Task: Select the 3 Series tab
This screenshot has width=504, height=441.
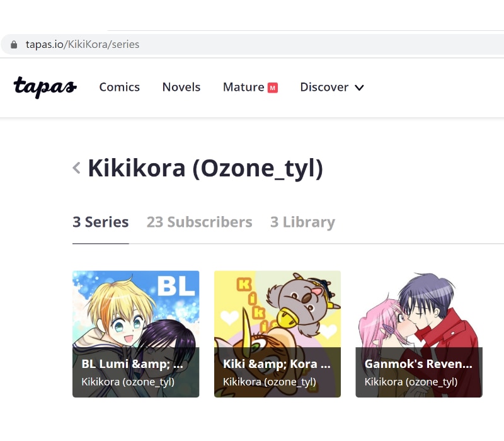Action: point(101,222)
